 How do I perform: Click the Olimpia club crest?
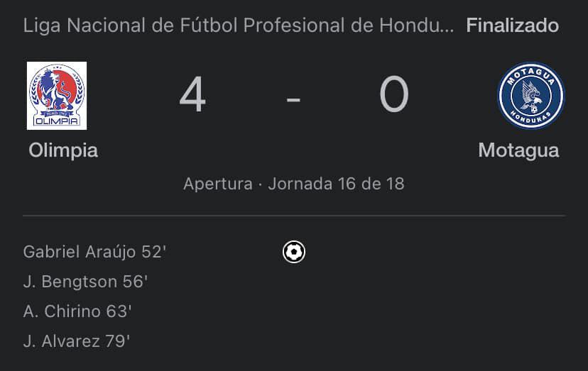57,96
